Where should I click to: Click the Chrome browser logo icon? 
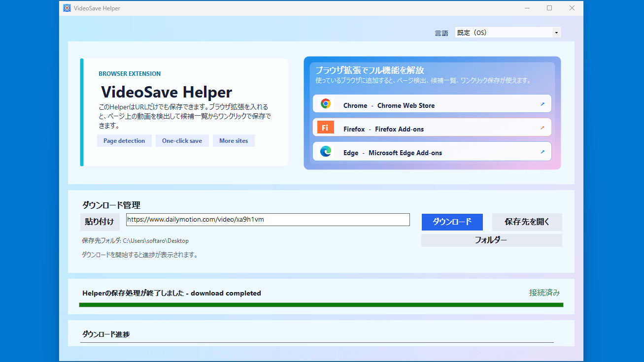325,104
